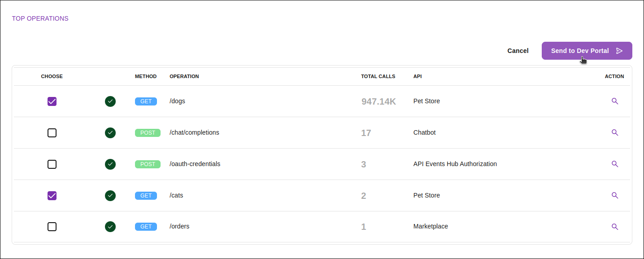Viewport: 644px width, 259px height.
Task: Click the GET method badge for /dogs
Action: point(146,101)
